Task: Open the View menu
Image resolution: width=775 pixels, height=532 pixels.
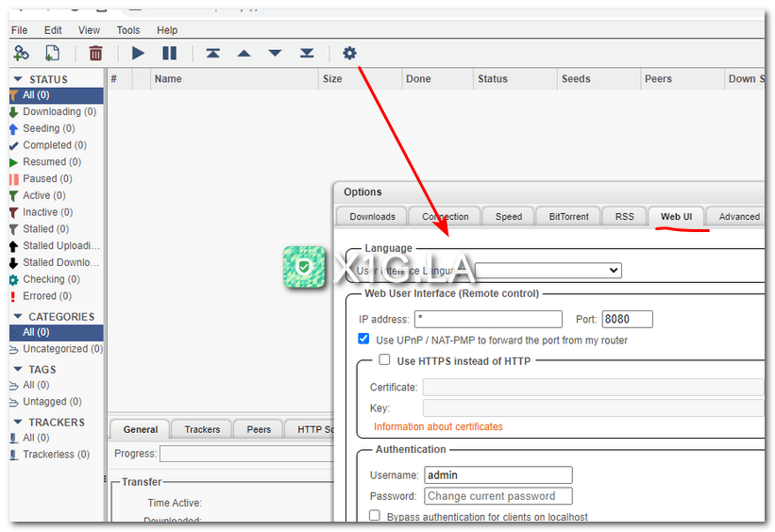Action: [89, 30]
